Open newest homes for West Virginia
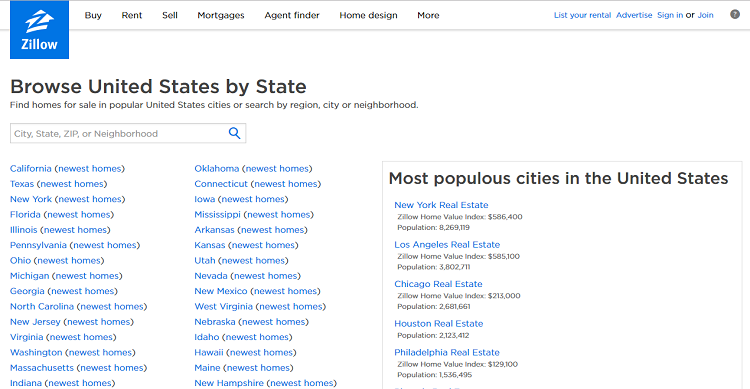 (291, 306)
